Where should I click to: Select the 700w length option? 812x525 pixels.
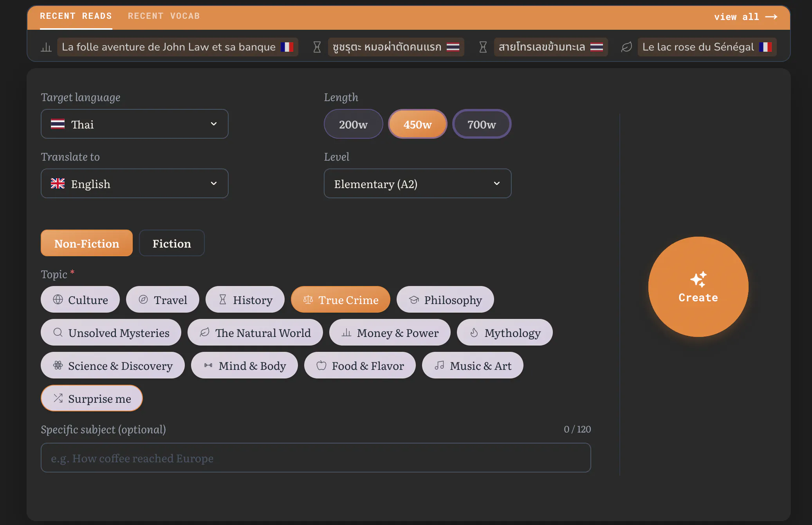[482, 124]
